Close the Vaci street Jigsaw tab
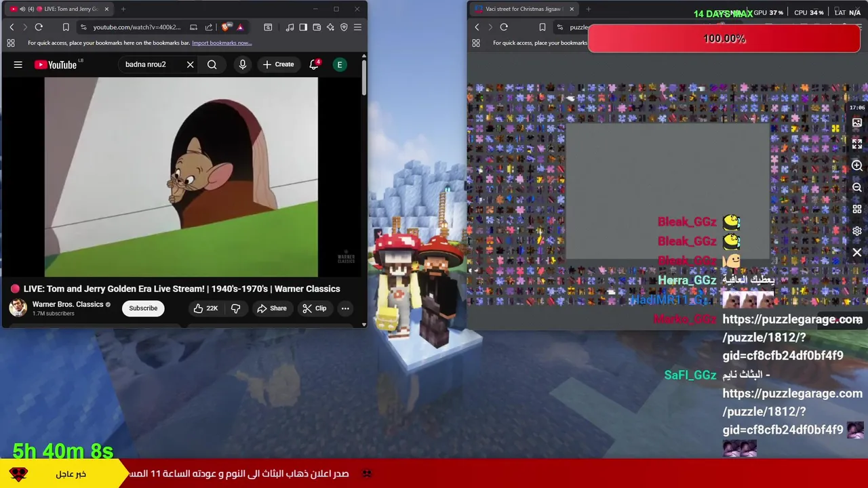This screenshot has height=488, width=868. click(x=572, y=9)
